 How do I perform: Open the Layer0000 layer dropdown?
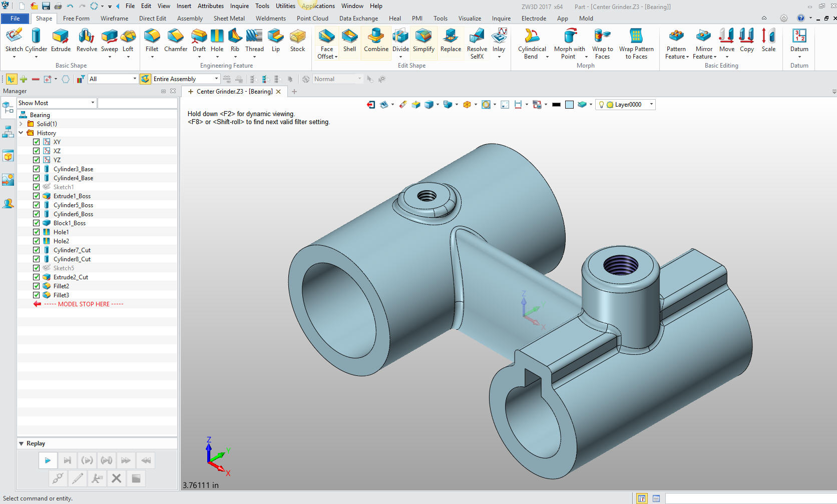point(625,105)
